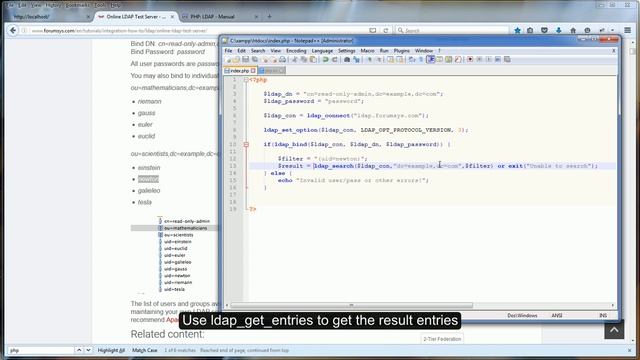The image size is (640, 360).
Task: Click the Save Recorded Macro icon
Action: click(x=507, y=60)
